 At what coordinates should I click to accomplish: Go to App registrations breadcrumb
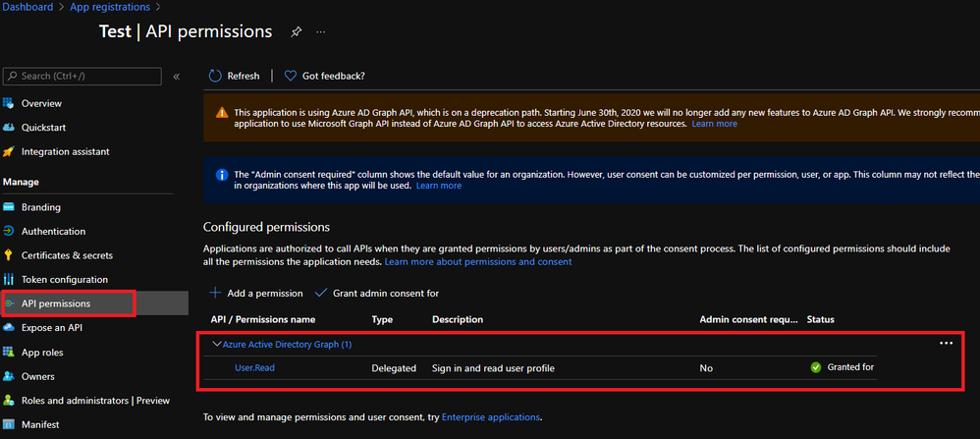click(110, 7)
